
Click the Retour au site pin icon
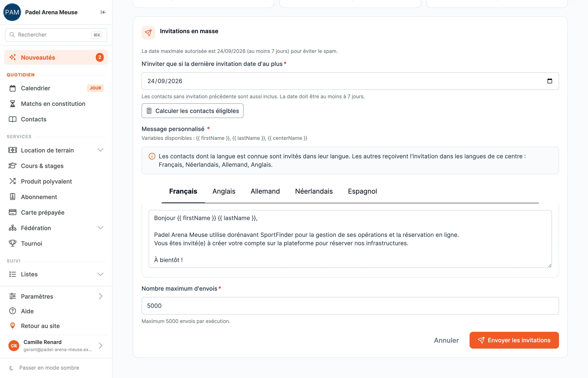tap(13, 326)
